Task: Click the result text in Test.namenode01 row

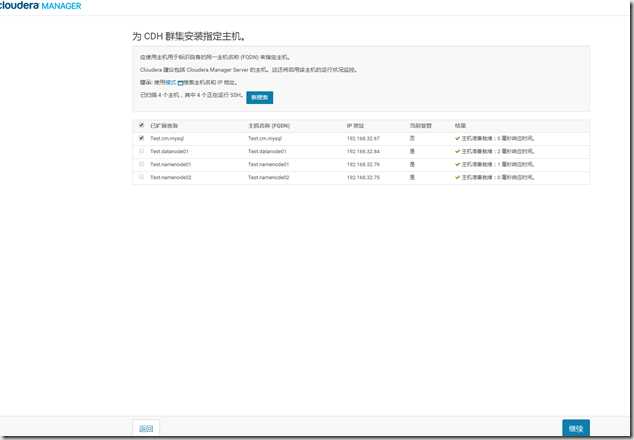Action: pos(498,164)
